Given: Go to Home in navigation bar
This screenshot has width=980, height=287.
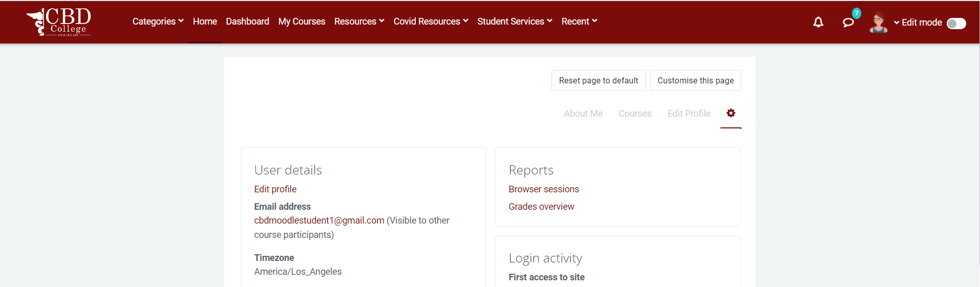Looking at the screenshot, I should [205, 21].
